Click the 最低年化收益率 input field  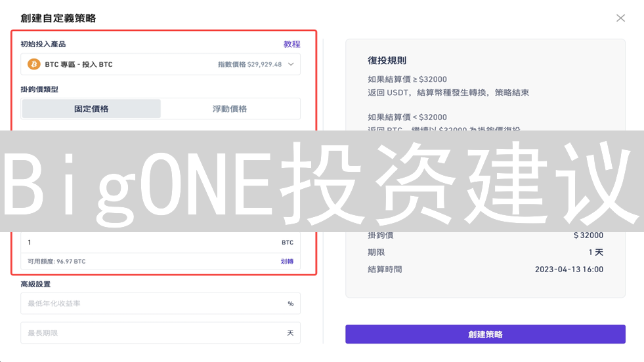(x=161, y=304)
